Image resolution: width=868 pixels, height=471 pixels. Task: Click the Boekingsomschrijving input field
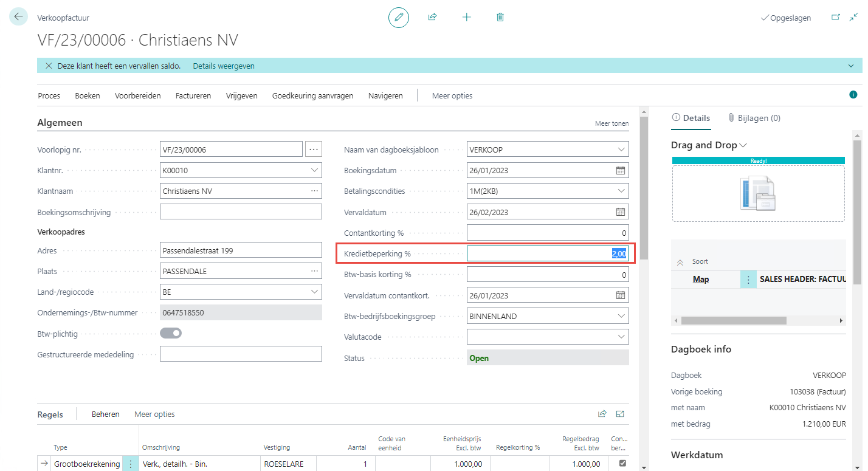241,211
